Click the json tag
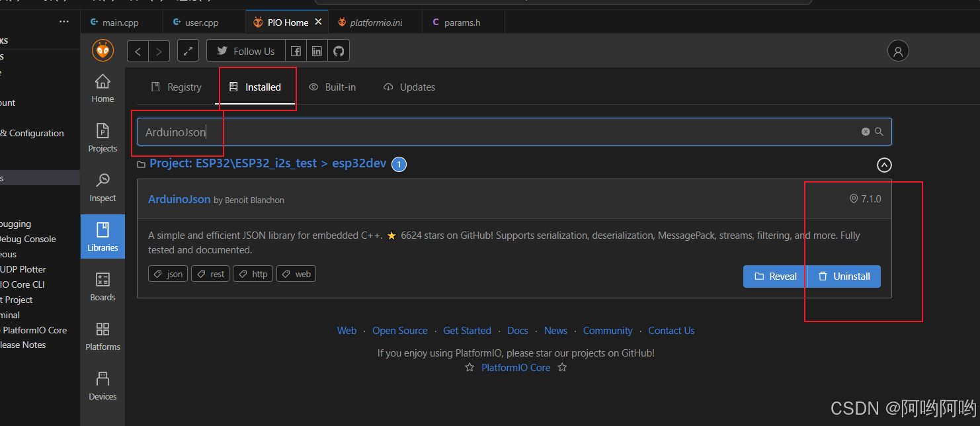 168,274
